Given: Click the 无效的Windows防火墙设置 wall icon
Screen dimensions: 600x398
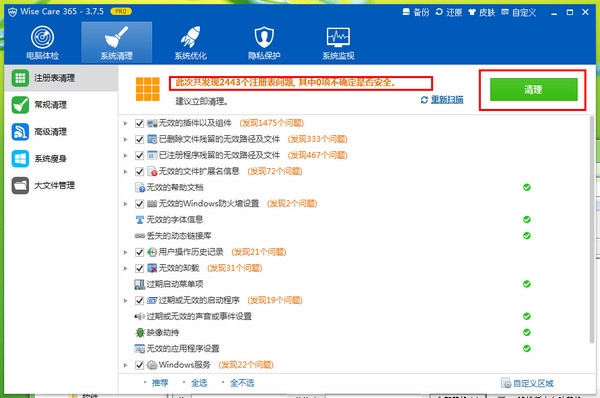Looking at the screenshot, I should point(152,204).
